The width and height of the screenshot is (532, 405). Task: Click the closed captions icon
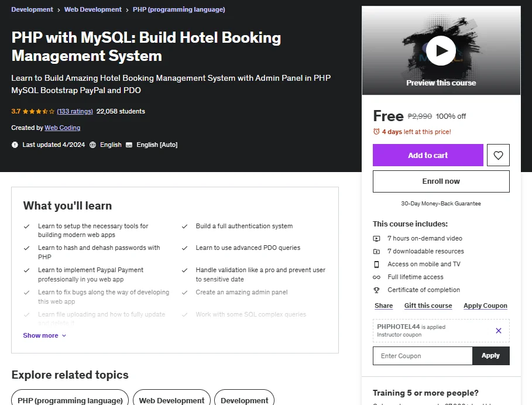[129, 145]
